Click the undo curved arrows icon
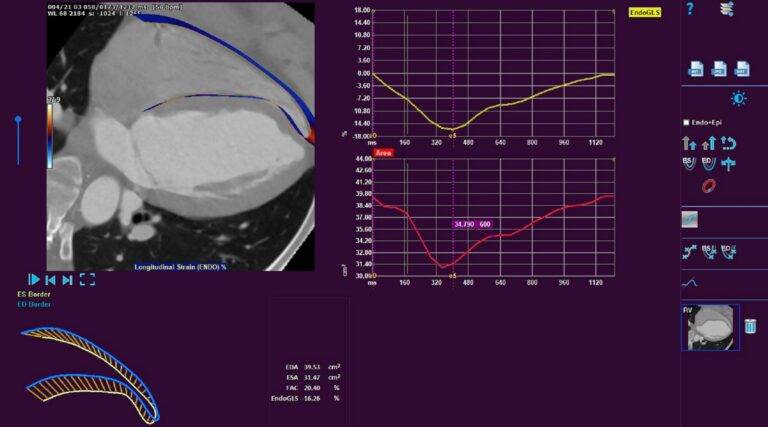This screenshot has width=768, height=427. tap(729, 143)
